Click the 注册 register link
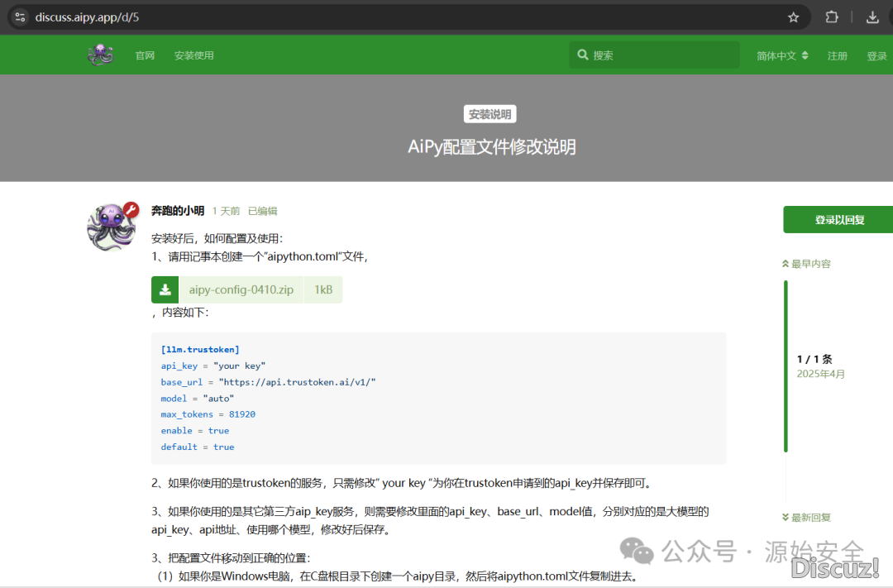Image resolution: width=893 pixels, height=588 pixels. [x=837, y=56]
